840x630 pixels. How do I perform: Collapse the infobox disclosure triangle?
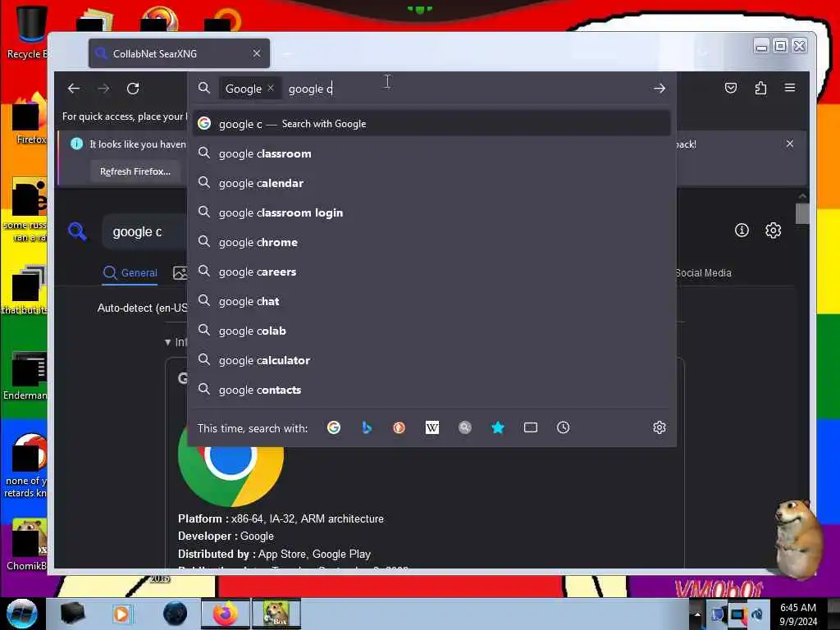167,342
